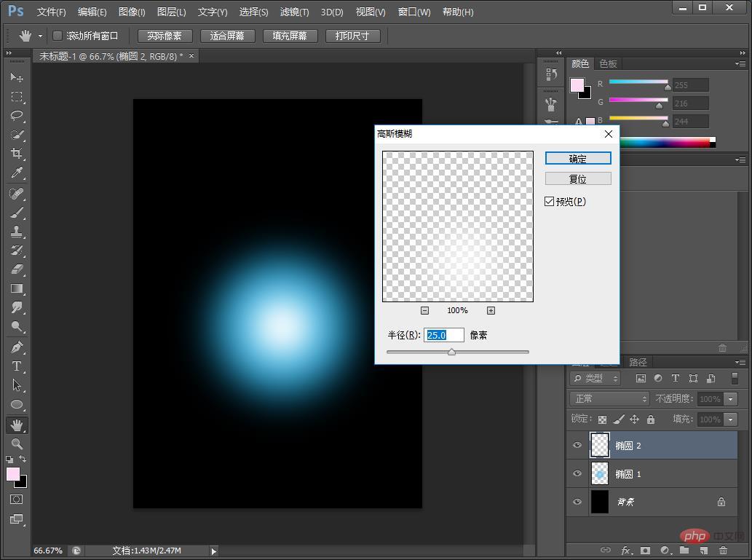Select the Zoom tool
Viewport: 752px width, 560px height.
[17, 444]
